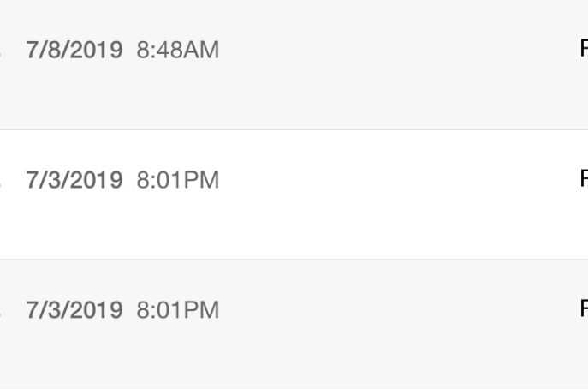The image size is (588, 389).
Task: Click the 8:01PM time in last row
Action: [x=178, y=310]
